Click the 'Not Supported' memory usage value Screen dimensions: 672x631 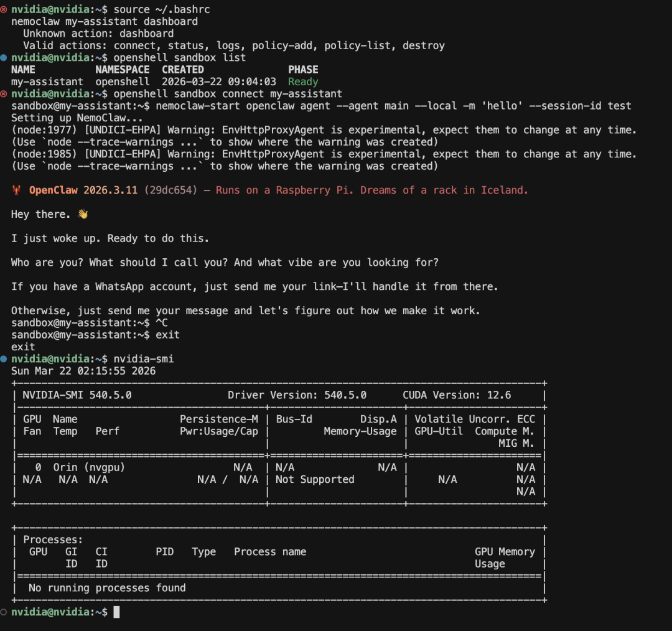[315, 479]
